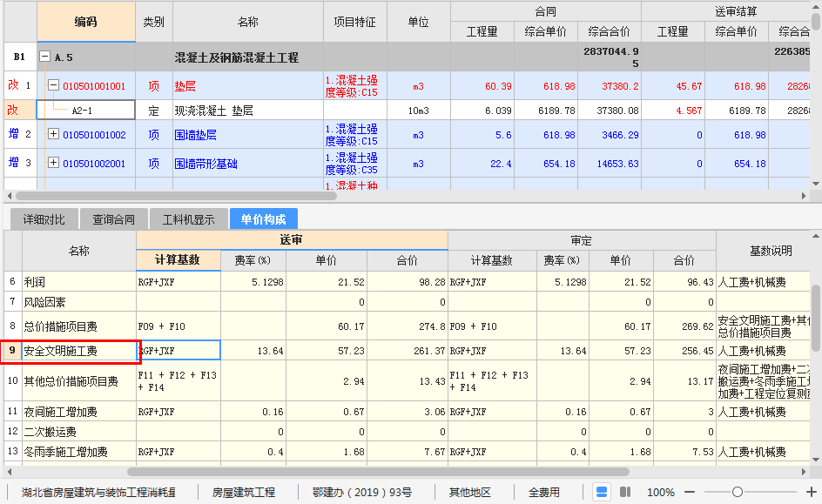Adjust the zoom slider handle
Viewport: 822px width, 504px height.
tap(737, 492)
